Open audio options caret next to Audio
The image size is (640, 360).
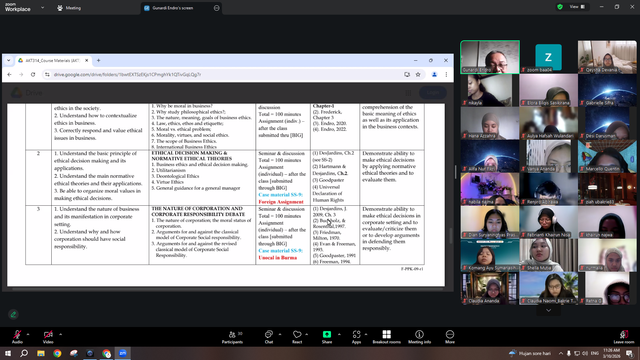click(x=28, y=334)
